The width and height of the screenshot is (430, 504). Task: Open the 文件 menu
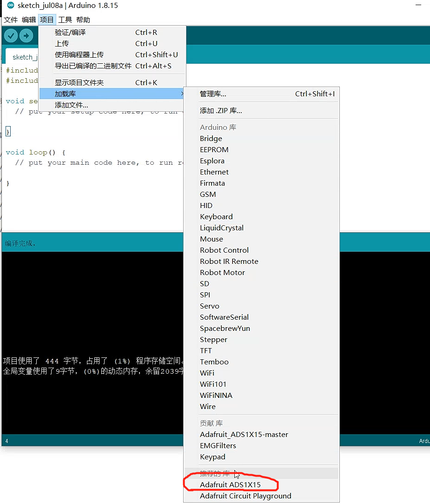point(10,20)
